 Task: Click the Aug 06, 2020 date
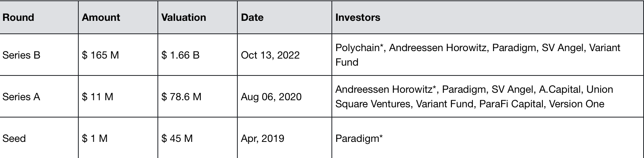[271, 97]
